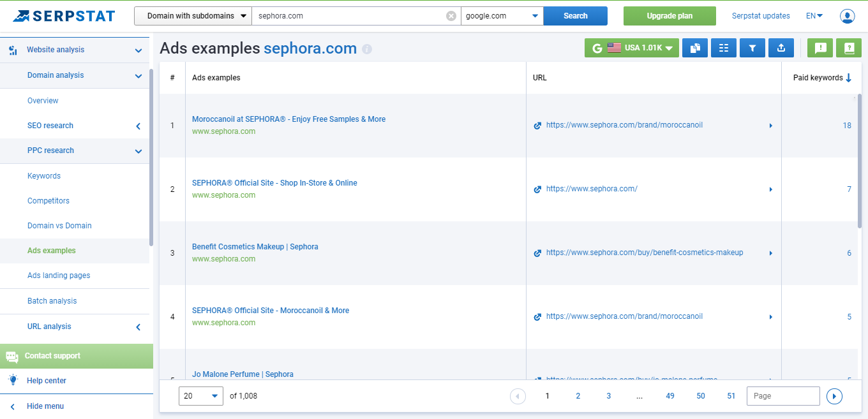
Task: Go to page 50
Action: (701, 396)
